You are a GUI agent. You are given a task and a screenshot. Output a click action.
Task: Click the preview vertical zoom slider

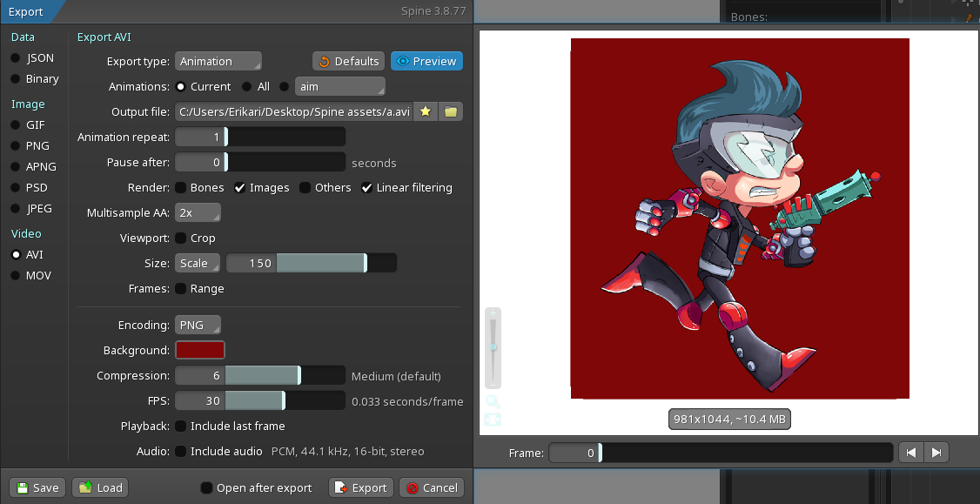click(493, 348)
